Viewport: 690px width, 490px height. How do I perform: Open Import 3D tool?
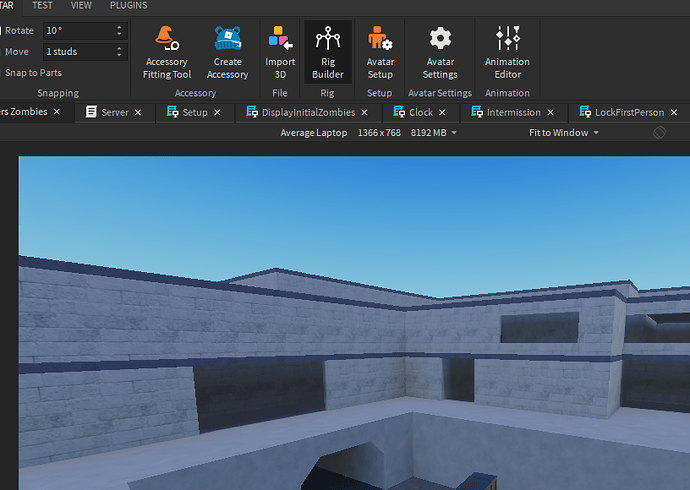[280, 52]
